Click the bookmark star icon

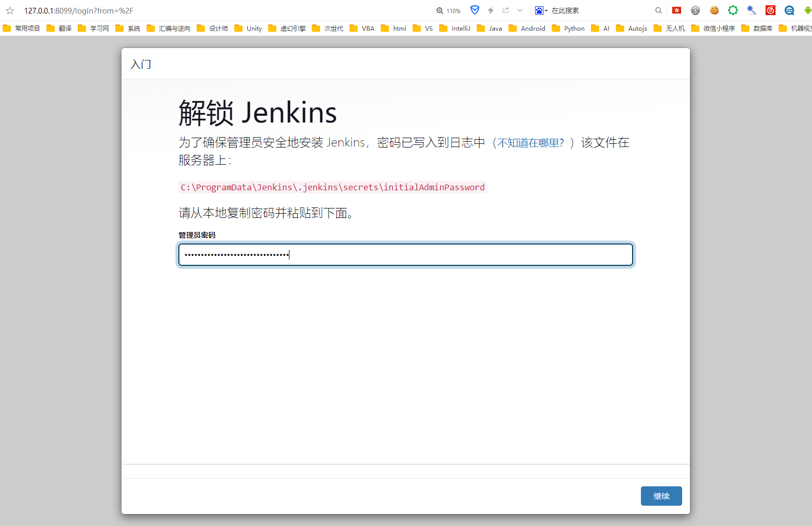pos(10,10)
